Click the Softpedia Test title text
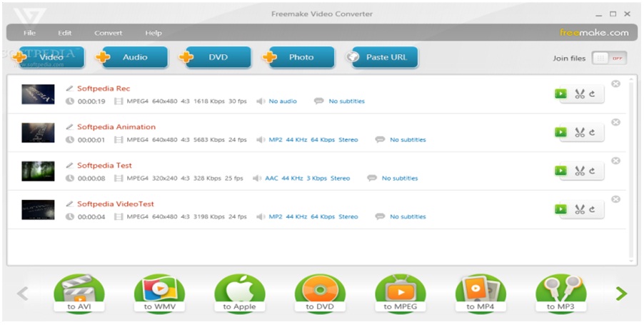This screenshot has width=644, height=325. 104,165
